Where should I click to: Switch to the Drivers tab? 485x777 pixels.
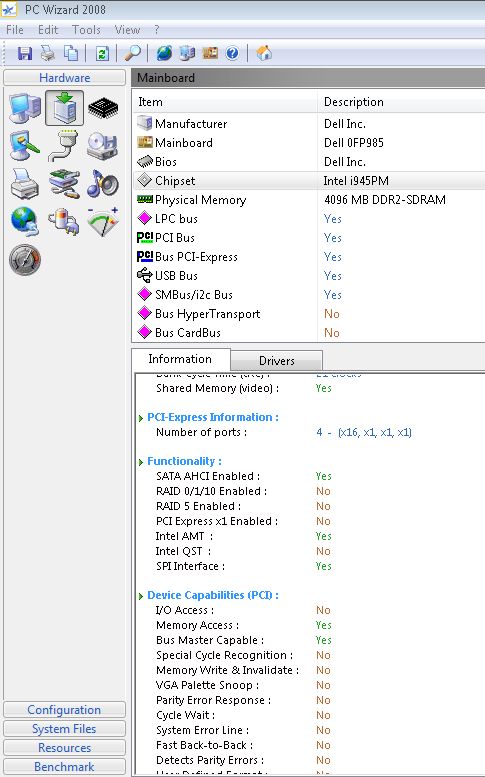click(x=276, y=360)
